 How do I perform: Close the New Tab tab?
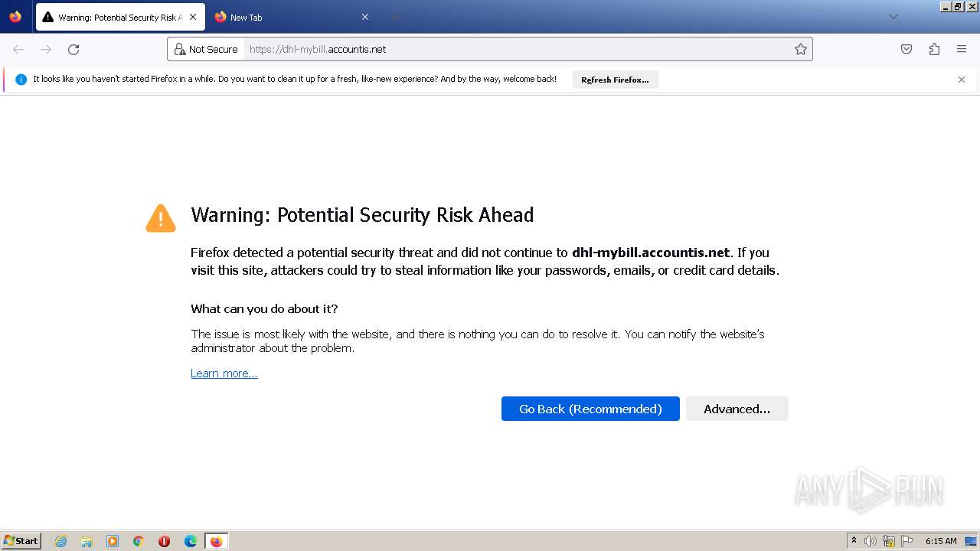point(365,17)
